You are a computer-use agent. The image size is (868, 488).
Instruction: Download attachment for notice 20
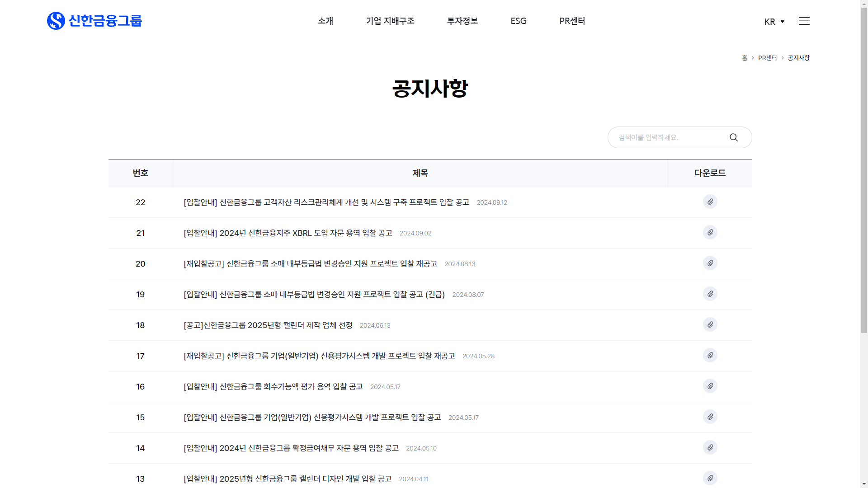point(710,263)
